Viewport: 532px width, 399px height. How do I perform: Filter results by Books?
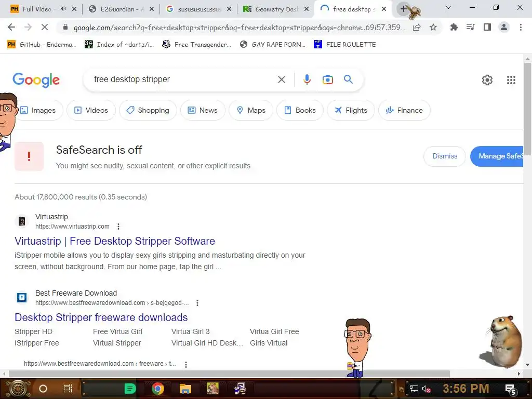pyautogui.click(x=300, y=110)
